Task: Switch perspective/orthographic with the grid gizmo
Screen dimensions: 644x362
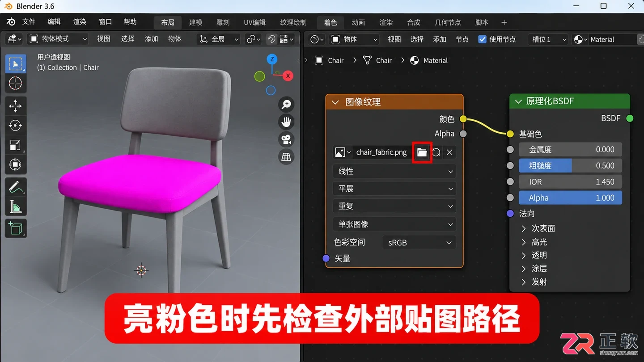Action: [x=286, y=156]
